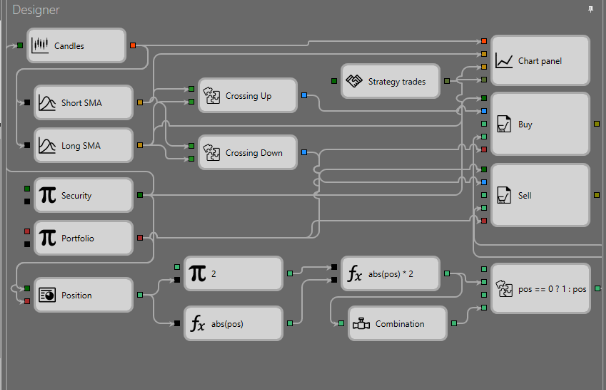The height and width of the screenshot is (390, 606).
Task: Click the yellow output socket of Long SMA
Action: (140, 145)
